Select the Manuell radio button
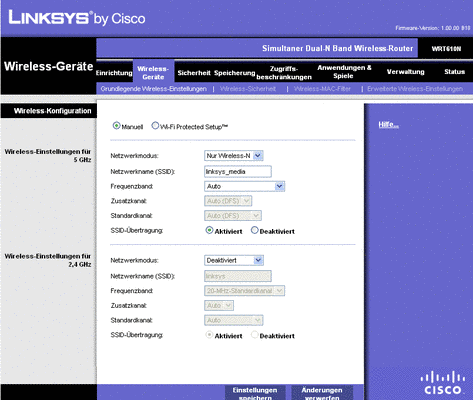Screen dimensions: 473x400 click(x=116, y=126)
